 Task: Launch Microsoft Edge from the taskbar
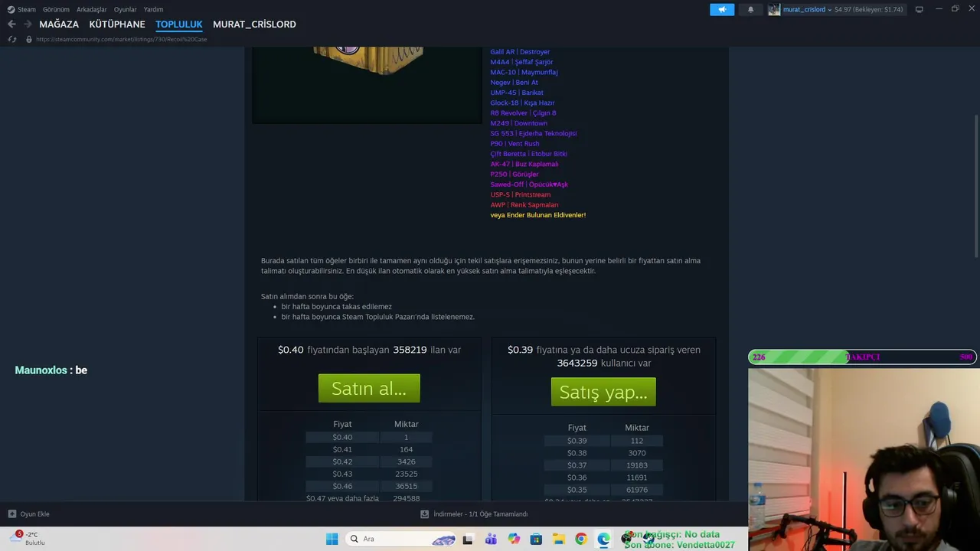[603, 539]
